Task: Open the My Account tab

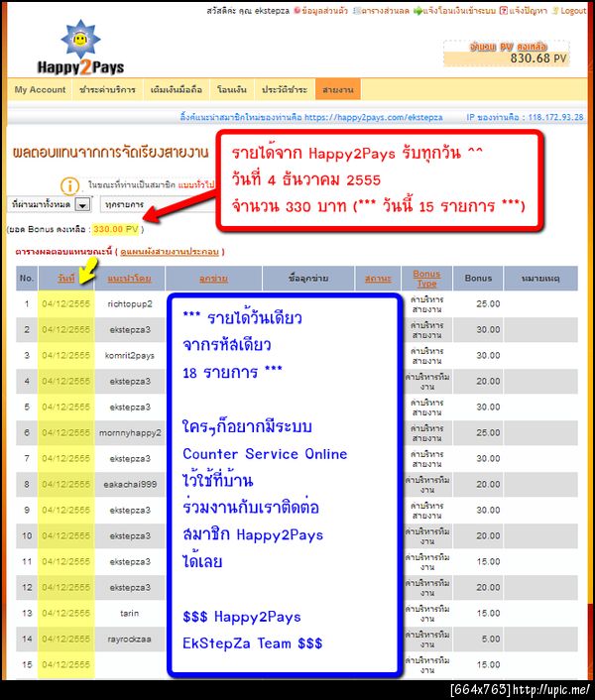Action: pos(40,90)
